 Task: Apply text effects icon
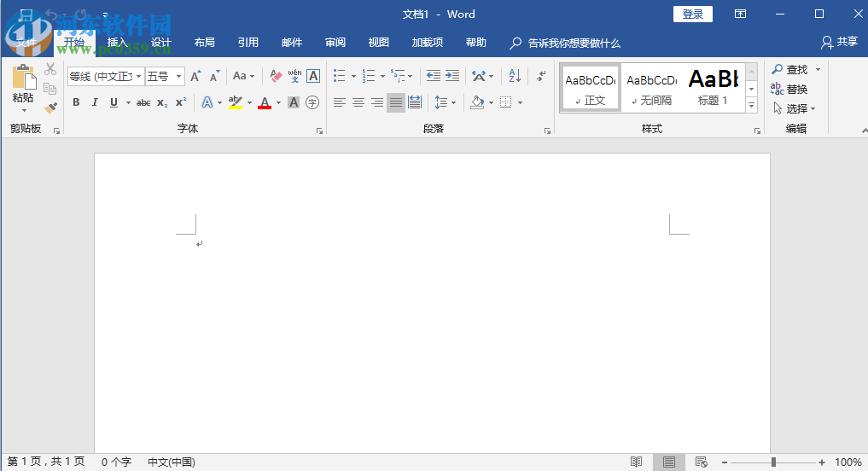coord(207,102)
